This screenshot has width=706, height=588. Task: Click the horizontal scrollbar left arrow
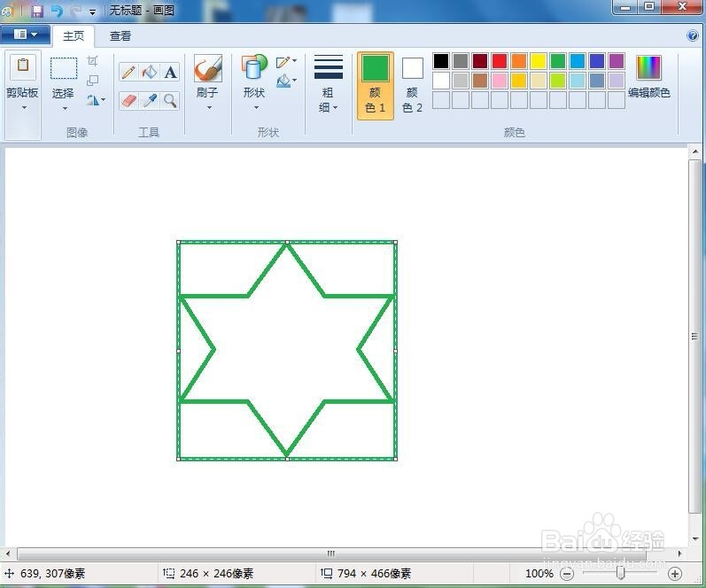pyautogui.click(x=8, y=553)
